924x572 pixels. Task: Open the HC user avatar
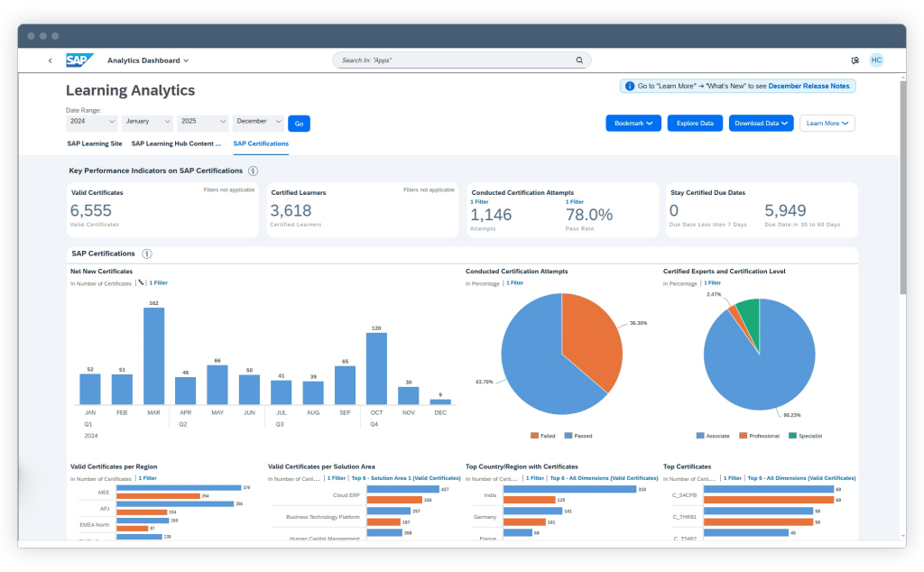tap(876, 60)
